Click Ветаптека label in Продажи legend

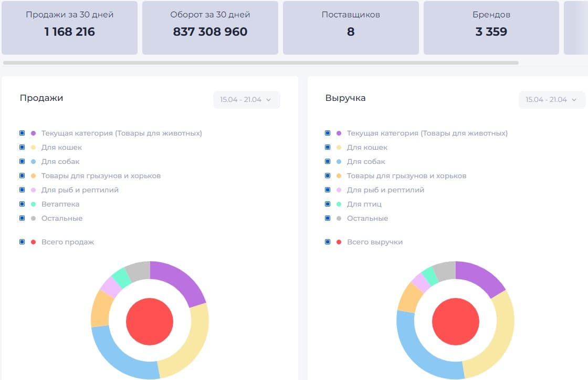click(60, 204)
